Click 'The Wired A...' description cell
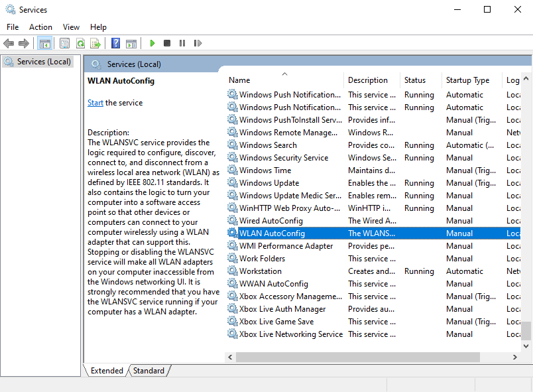The image size is (533, 392). pos(372,221)
